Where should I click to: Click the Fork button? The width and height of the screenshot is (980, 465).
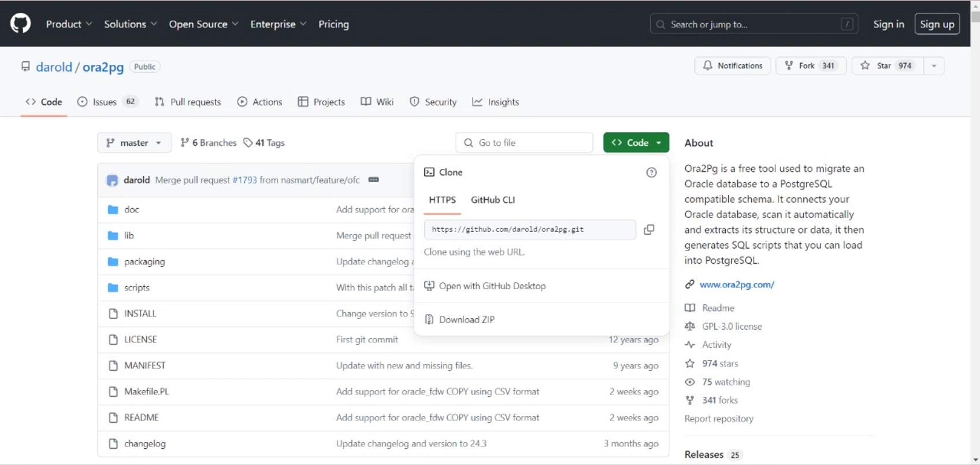coord(811,65)
